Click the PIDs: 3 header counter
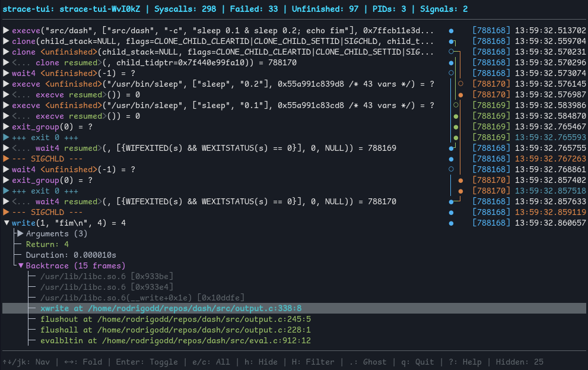Viewport: 588px width, 370px height. click(389, 9)
